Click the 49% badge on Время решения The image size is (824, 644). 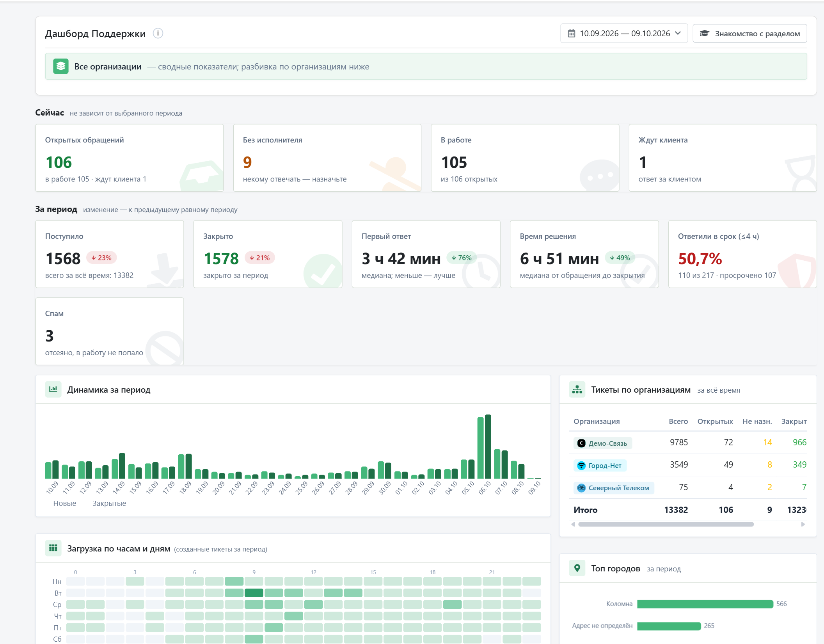tap(620, 258)
